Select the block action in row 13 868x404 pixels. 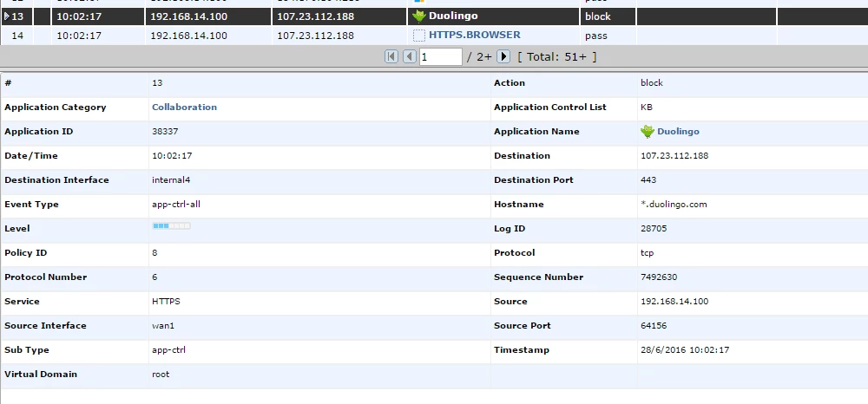pos(598,16)
